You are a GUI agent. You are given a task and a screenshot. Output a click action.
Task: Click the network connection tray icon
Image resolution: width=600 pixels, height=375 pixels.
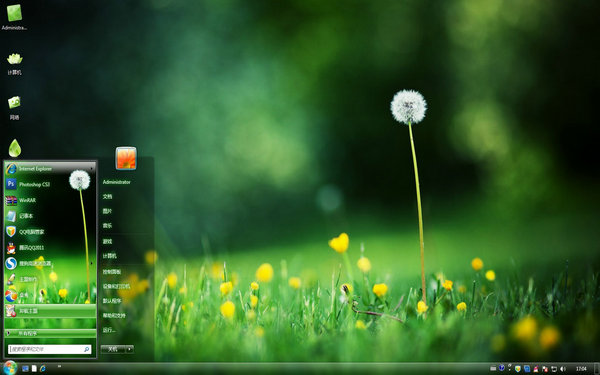coord(554,369)
